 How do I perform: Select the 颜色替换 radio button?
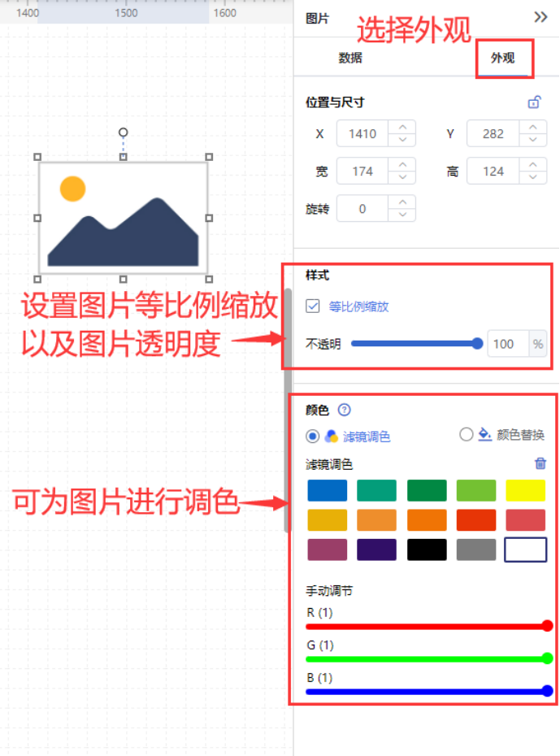coord(466,434)
